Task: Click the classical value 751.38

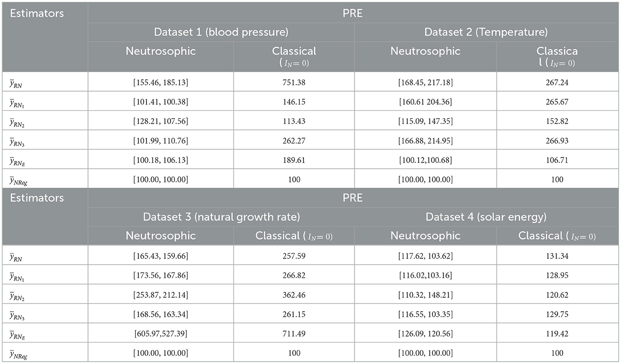Action: click(x=294, y=83)
